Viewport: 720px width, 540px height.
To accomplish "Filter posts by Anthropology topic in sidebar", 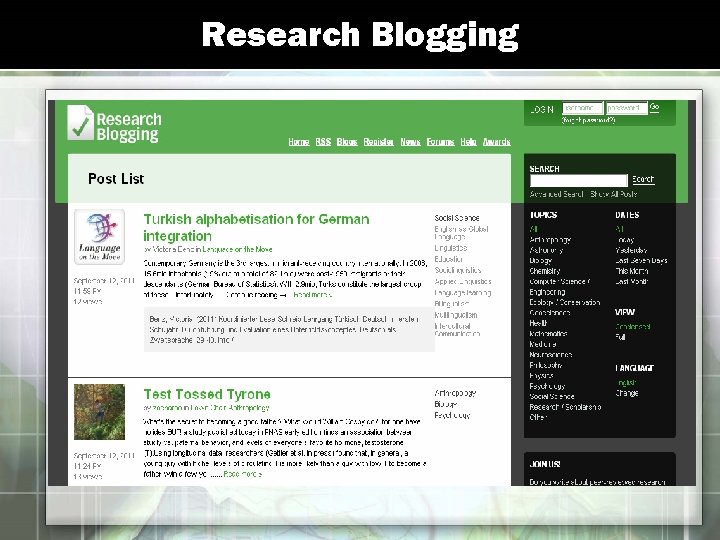I will [550, 240].
